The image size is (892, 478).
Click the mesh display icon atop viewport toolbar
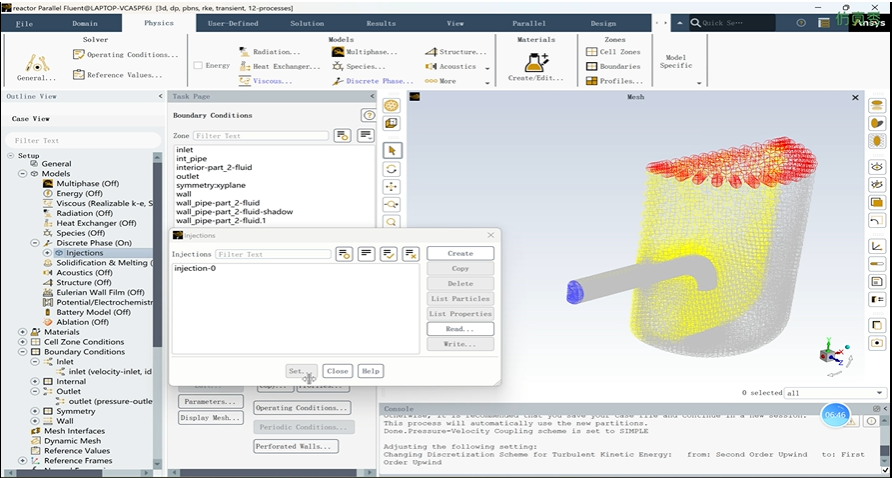tap(391, 105)
